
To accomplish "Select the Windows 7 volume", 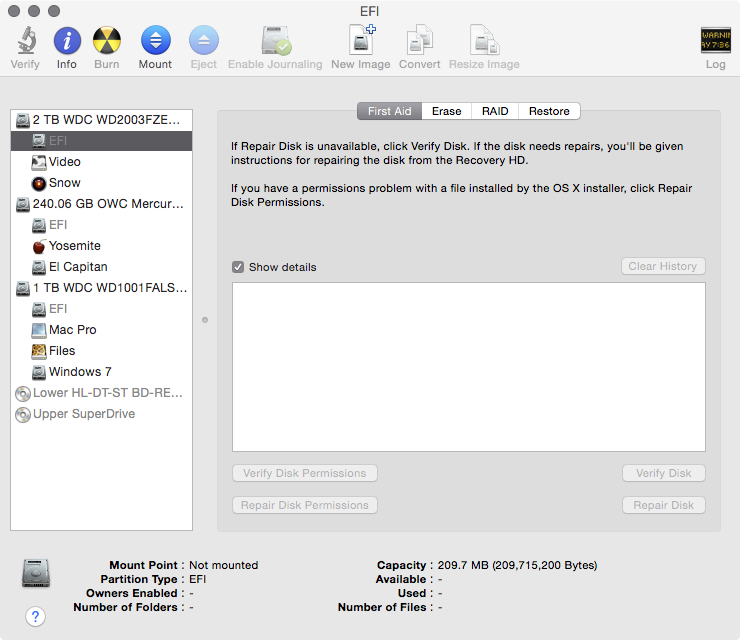I will 101,372.
